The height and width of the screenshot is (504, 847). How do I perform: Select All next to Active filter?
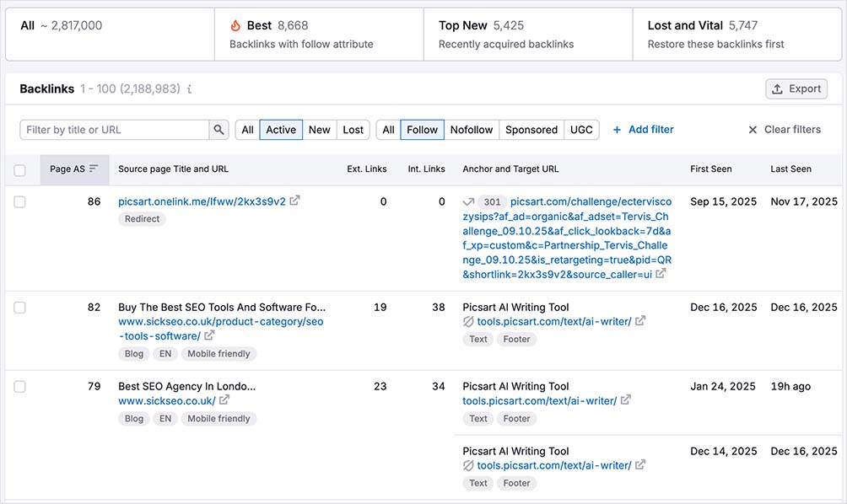coord(247,130)
